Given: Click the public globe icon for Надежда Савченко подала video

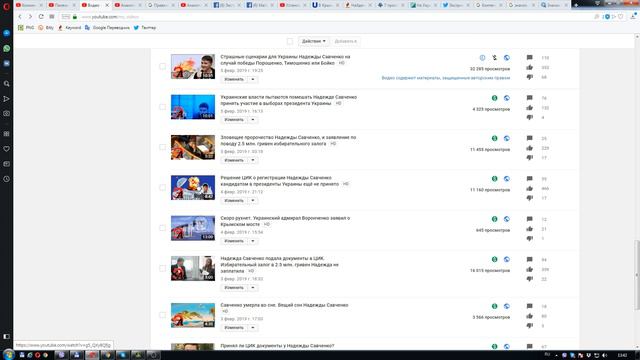Looking at the screenshot, I should click(x=507, y=260).
